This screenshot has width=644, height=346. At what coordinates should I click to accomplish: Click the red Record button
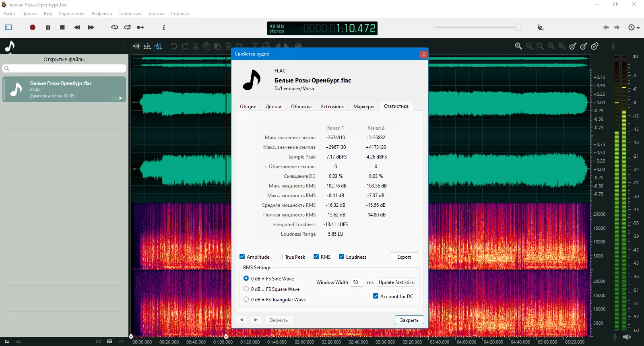33,27
